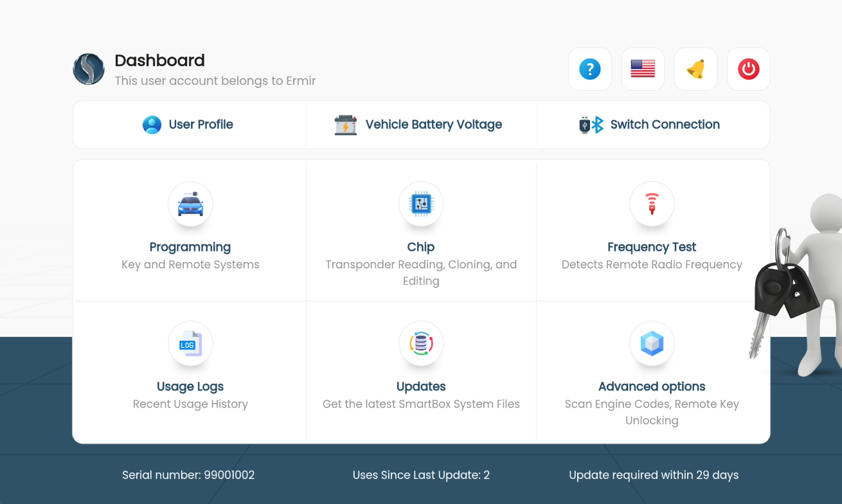Click 'Transponder Reading, Cloning, and Editing' text
Screen dimensions: 842x504
pyautogui.click(x=421, y=273)
